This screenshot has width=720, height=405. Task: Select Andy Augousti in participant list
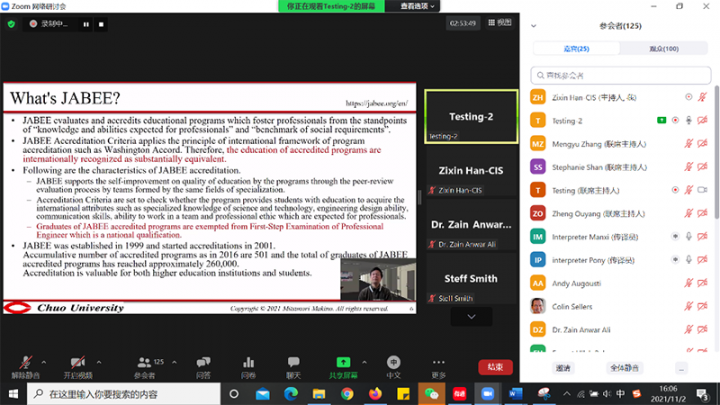click(x=619, y=283)
